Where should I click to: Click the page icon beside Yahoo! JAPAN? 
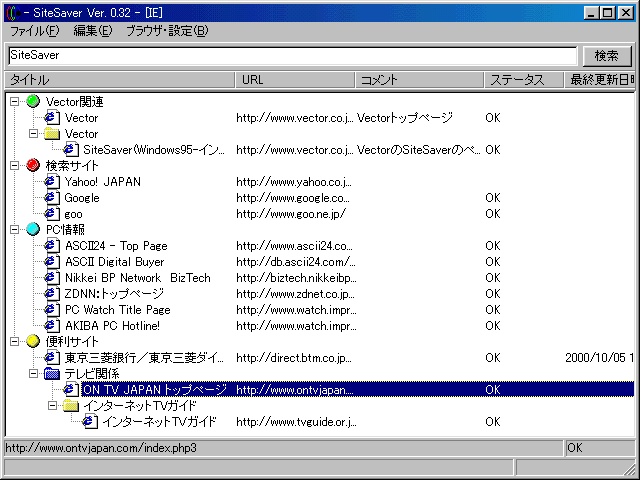(52, 182)
